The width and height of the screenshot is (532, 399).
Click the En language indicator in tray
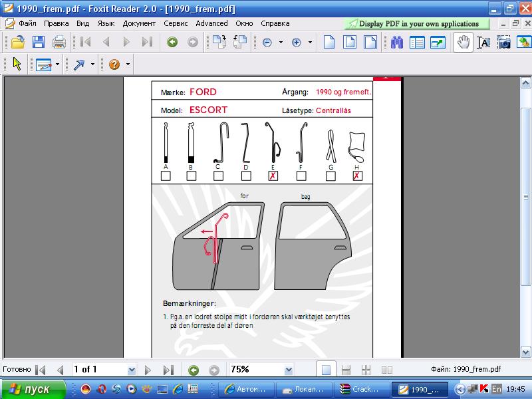496,389
